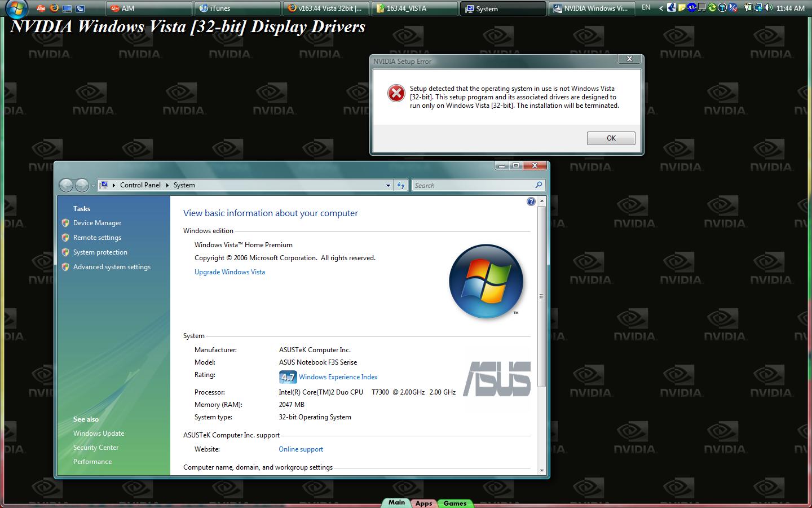Switch to the AIM taskbar button
Image resolution: width=812 pixels, height=508 pixels.
149,8
